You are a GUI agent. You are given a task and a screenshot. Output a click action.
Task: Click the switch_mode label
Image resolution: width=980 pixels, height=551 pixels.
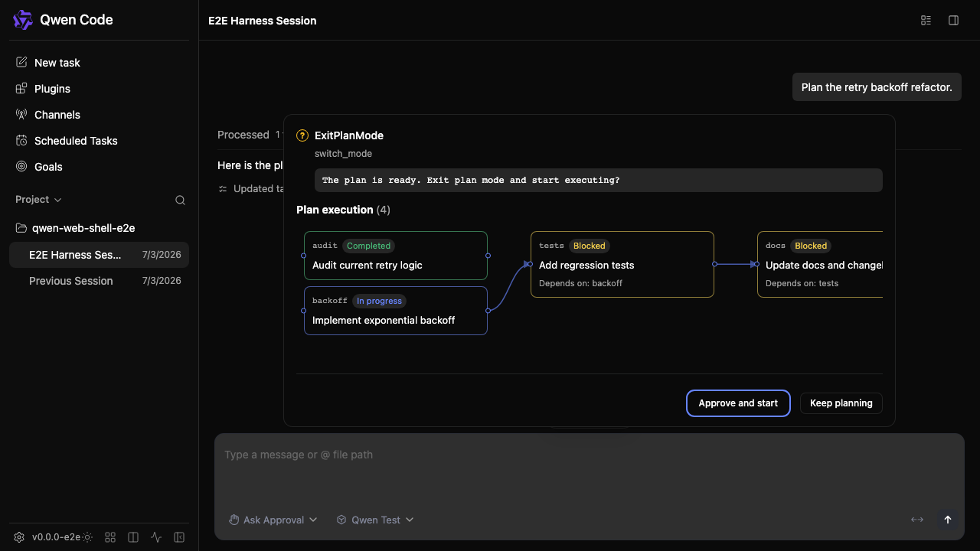343,154
